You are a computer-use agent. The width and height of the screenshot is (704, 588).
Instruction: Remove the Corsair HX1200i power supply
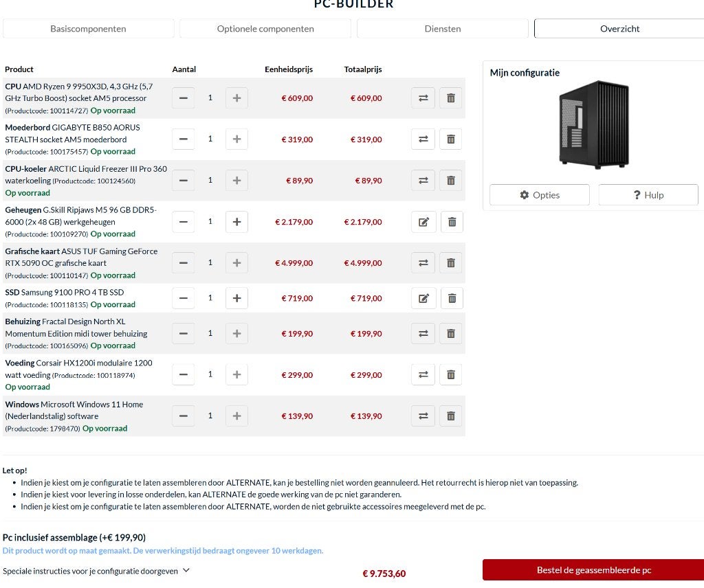coord(451,374)
